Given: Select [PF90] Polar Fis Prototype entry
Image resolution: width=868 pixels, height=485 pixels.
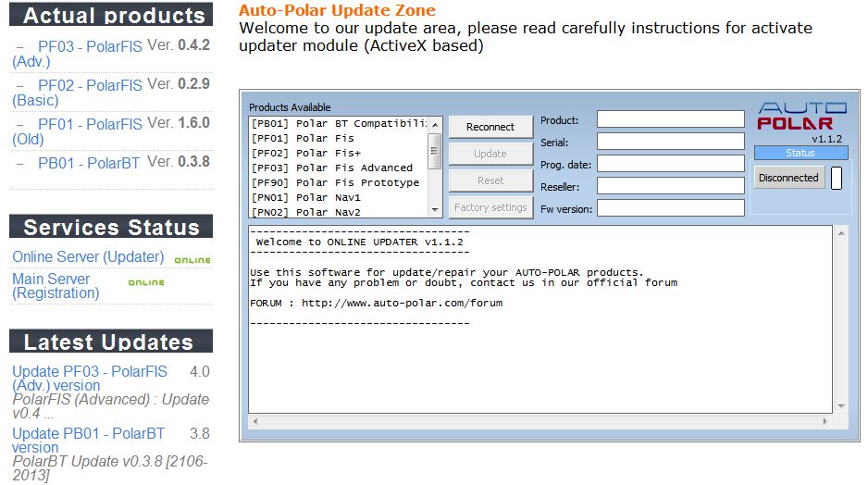Looking at the screenshot, I should point(339,182).
